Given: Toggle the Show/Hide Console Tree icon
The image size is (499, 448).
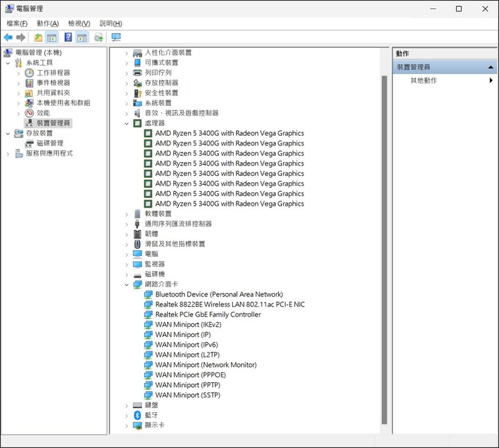Looking at the screenshot, I should click(x=52, y=37).
